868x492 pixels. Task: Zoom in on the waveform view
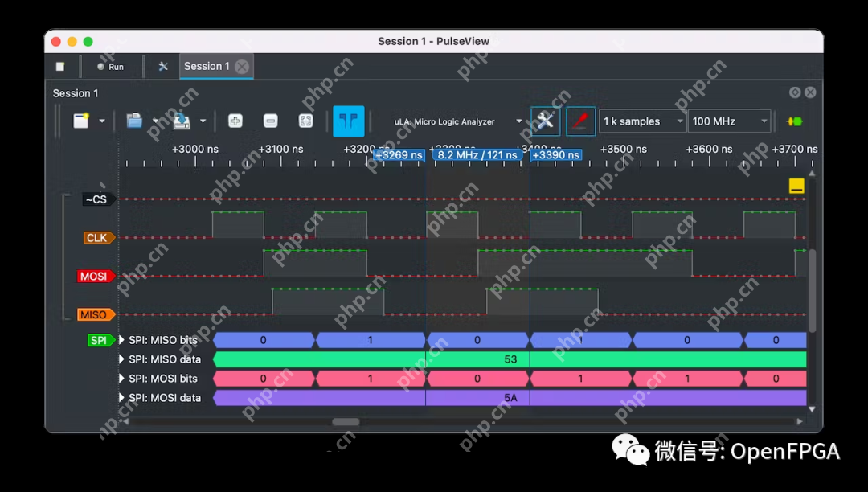pyautogui.click(x=235, y=121)
